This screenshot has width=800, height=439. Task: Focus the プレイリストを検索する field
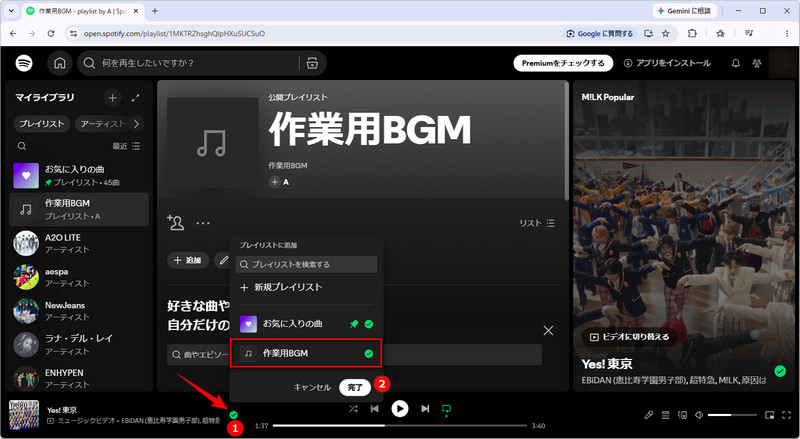(306, 264)
